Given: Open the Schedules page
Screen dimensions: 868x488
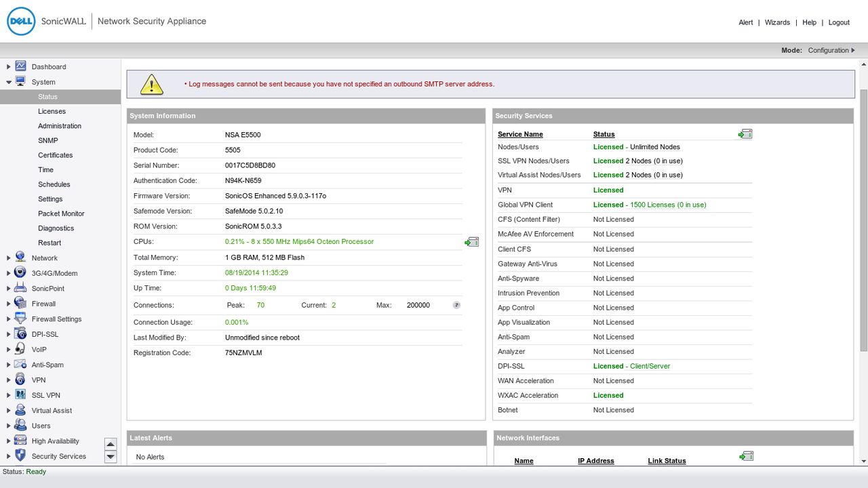Looking at the screenshot, I should [x=54, y=184].
